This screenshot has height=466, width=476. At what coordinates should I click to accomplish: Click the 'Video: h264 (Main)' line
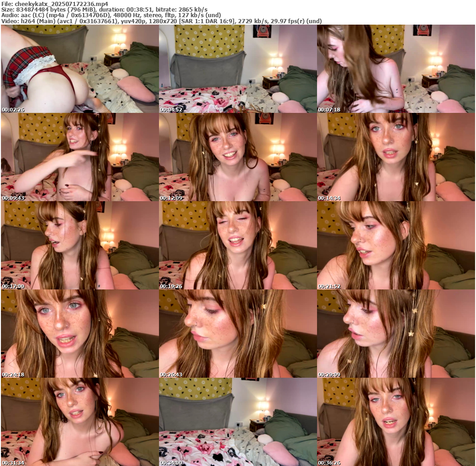coord(161,21)
